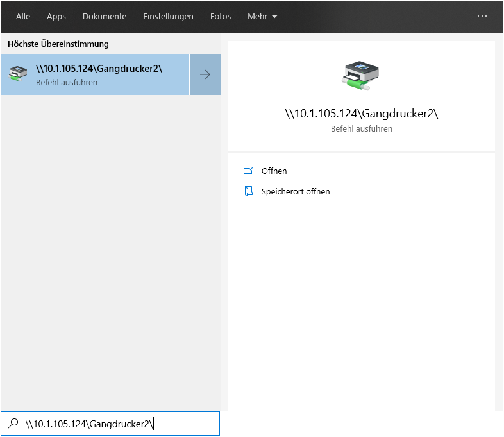Select the Alle search filter tab
The width and height of the screenshot is (504, 437).
[x=23, y=17]
